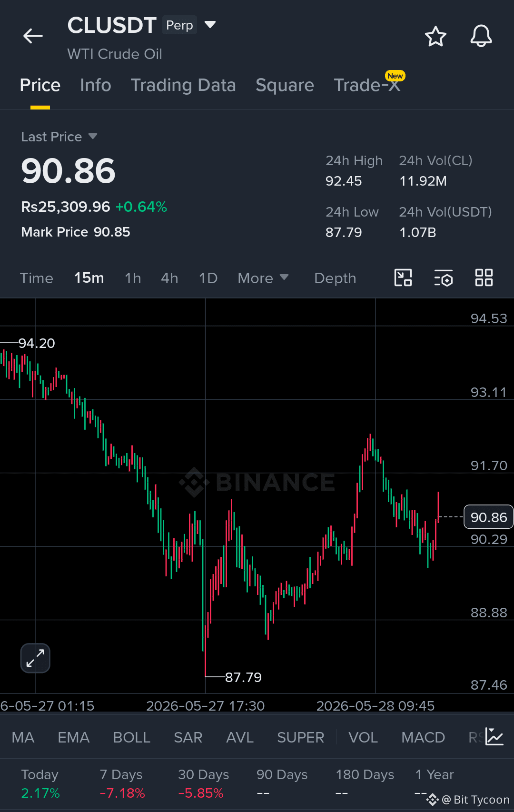Expand chart to fullscreen
Image resolution: width=514 pixels, height=812 pixels.
(35, 658)
